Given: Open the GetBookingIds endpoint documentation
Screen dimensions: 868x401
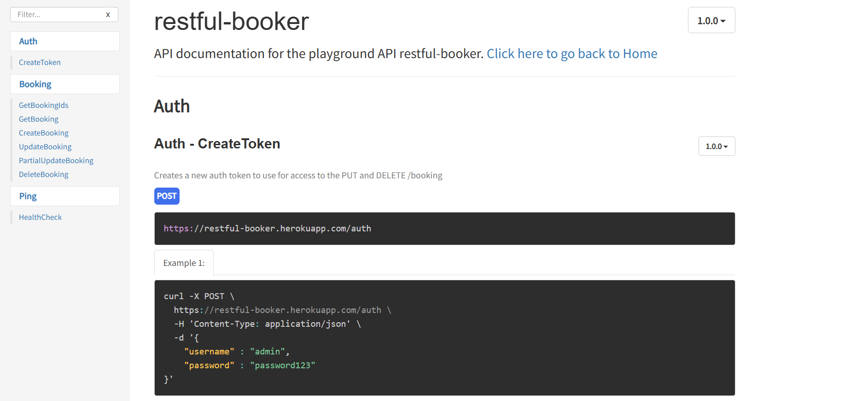Looking at the screenshot, I should pos(43,105).
